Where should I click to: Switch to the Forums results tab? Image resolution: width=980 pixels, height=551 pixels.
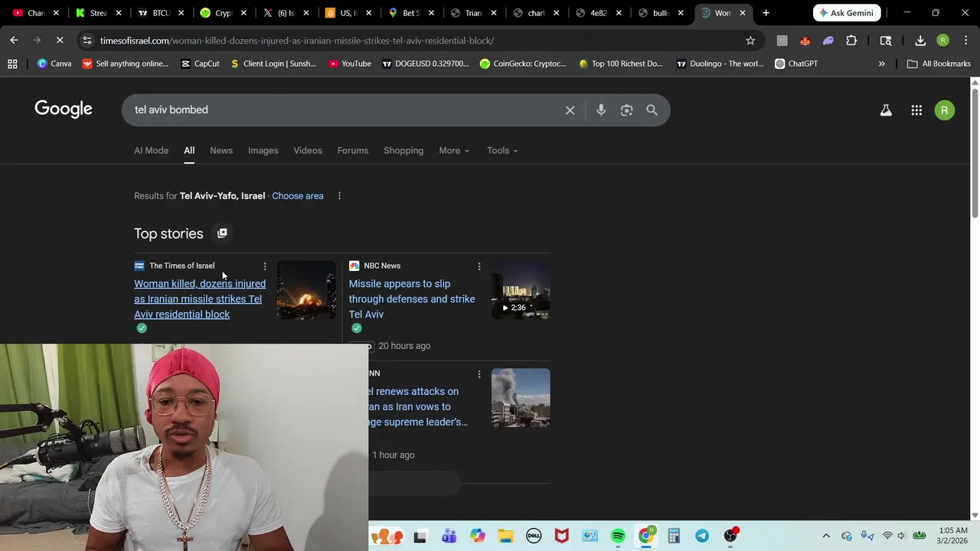pyautogui.click(x=353, y=151)
